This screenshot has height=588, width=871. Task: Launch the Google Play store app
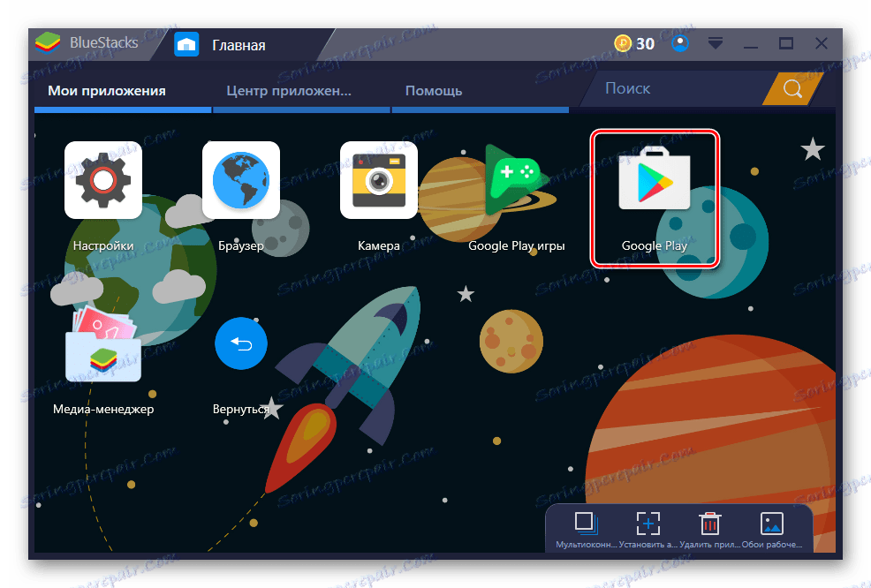[655, 180]
